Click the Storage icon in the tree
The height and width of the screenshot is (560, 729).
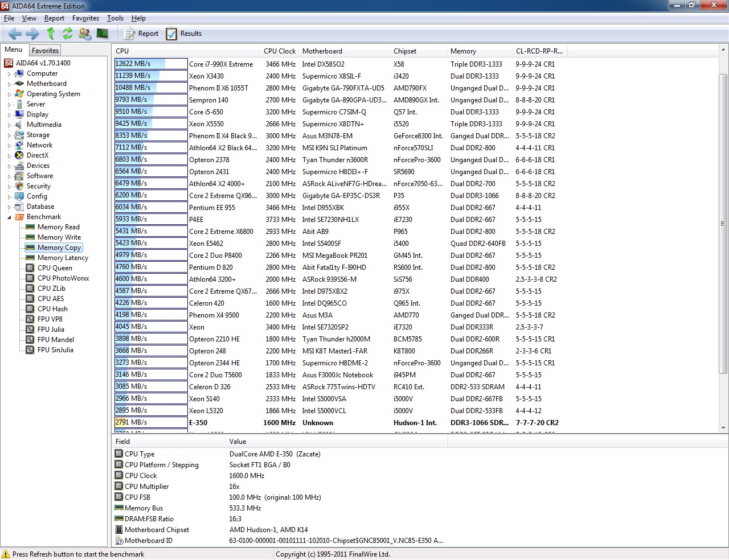(19, 135)
